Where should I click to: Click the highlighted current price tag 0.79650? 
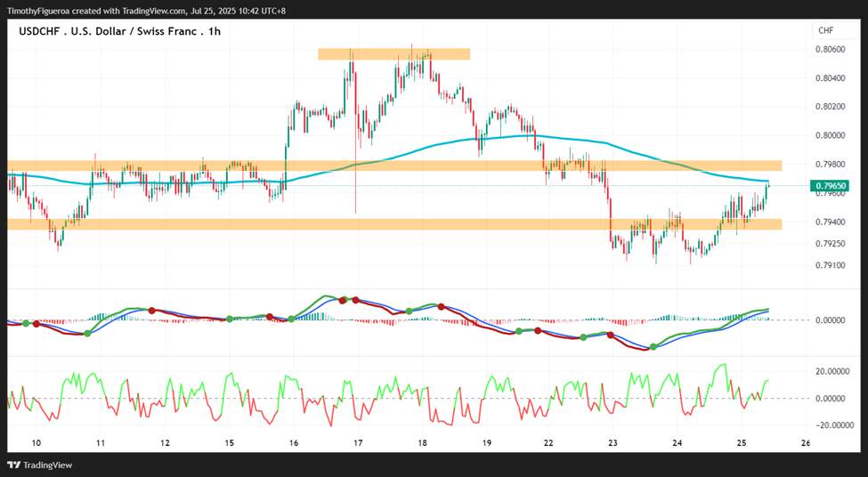(829, 186)
